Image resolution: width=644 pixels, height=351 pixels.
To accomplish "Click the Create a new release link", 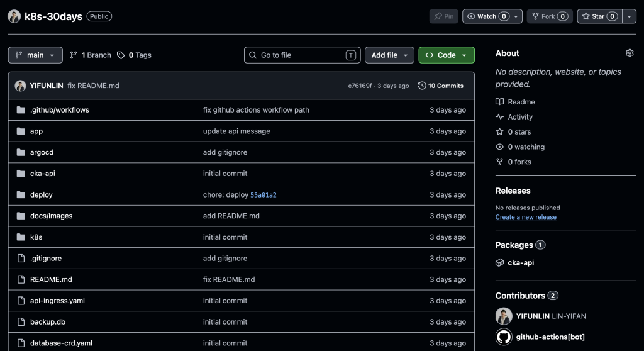I will point(526,217).
